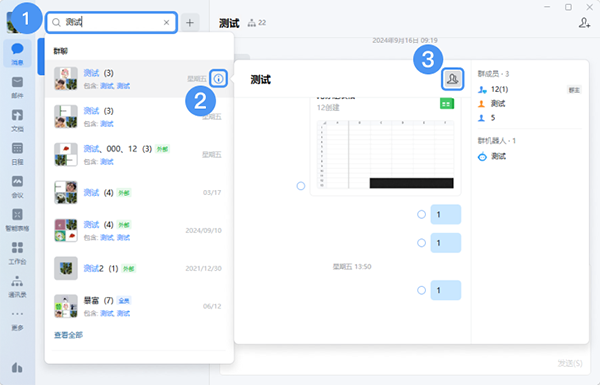The height and width of the screenshot is (385, 600).
Task: Click the 查看全部 (View all) link
Action: [68, 335]
